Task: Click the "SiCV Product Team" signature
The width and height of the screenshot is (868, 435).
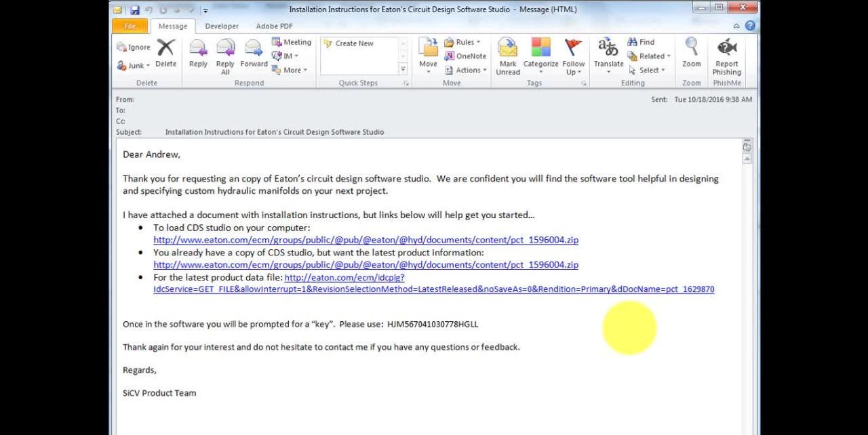Action: coord(159,393)
